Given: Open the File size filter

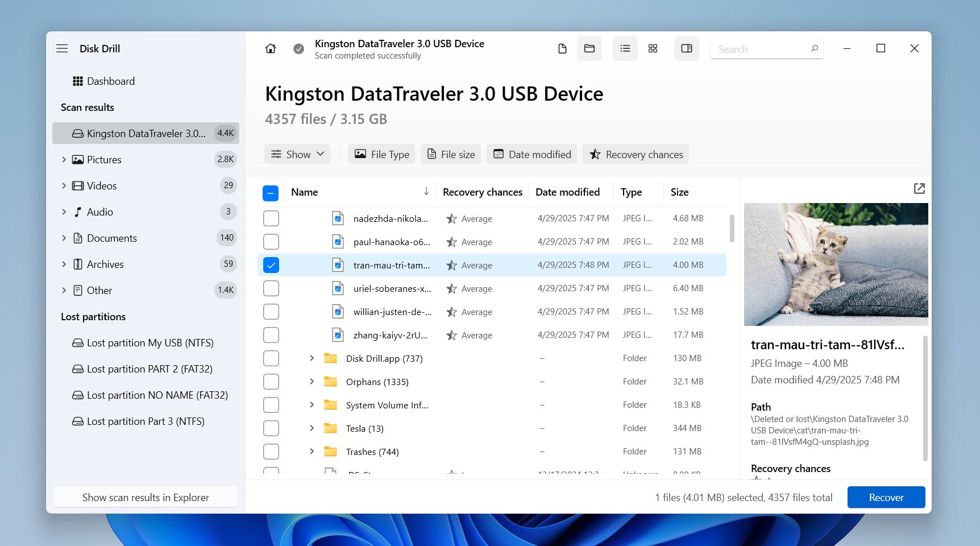Looking at the screenshot, I should pyautogui.click(x=451, y=154).
